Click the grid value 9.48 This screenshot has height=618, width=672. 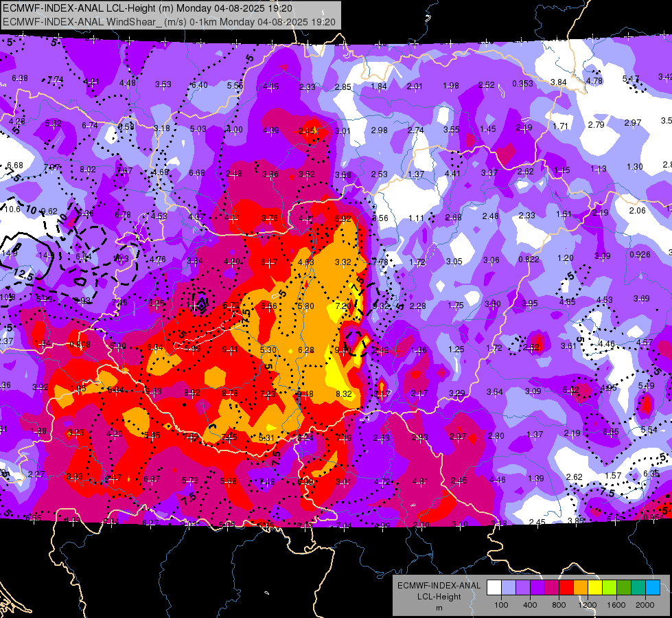pyautogui.click(x=305, y=393)
